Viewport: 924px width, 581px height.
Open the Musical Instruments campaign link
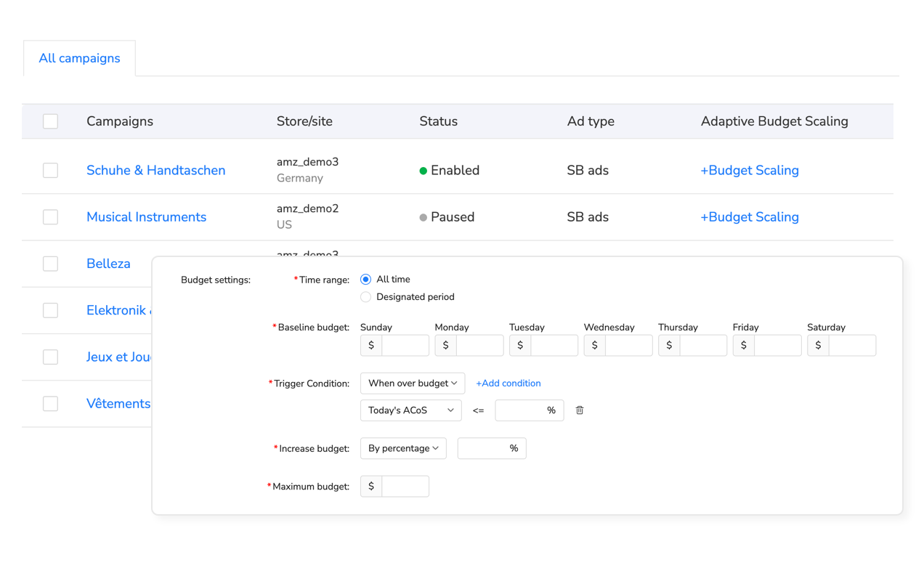pos(146,217)
